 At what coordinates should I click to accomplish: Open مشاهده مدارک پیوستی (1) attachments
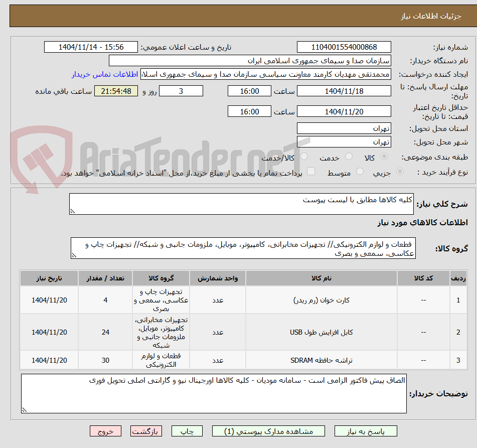coord(268,431)
